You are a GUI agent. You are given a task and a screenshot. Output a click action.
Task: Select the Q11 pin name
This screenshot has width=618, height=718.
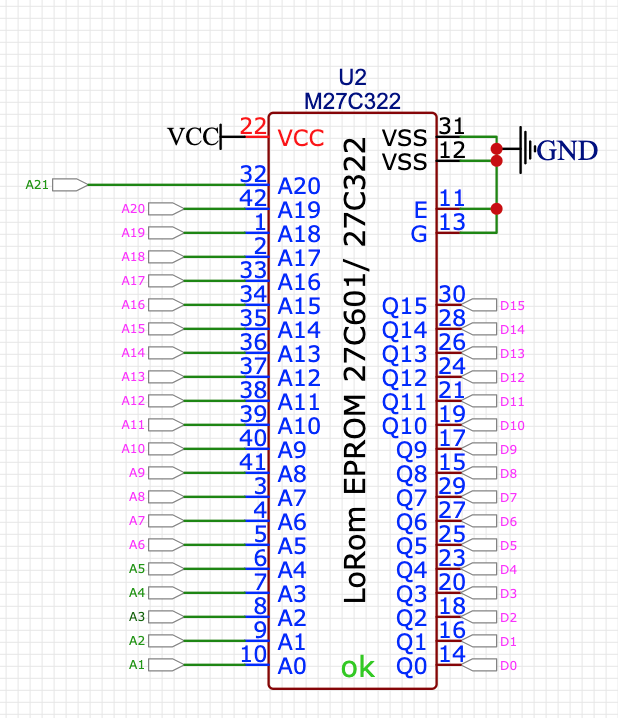[405, 402]
